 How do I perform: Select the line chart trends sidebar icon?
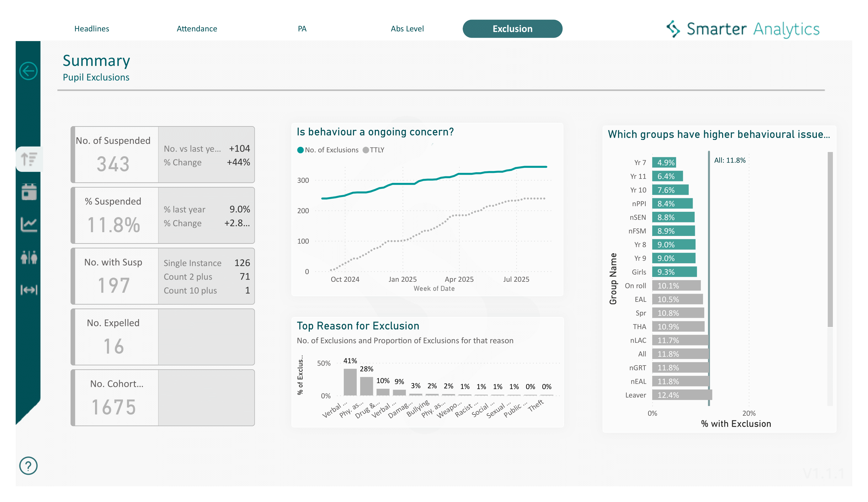29,225
